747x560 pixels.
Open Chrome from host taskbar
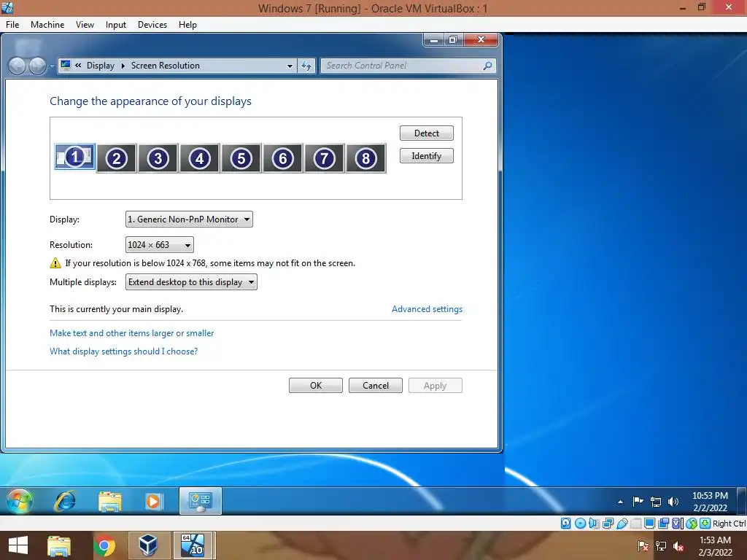(x=104, y=545)
